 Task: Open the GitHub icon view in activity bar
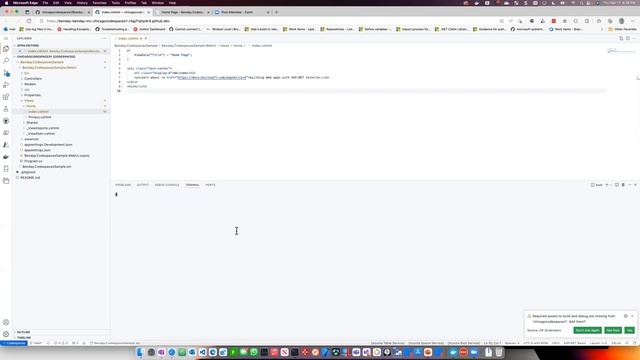(x=6, y=121)
